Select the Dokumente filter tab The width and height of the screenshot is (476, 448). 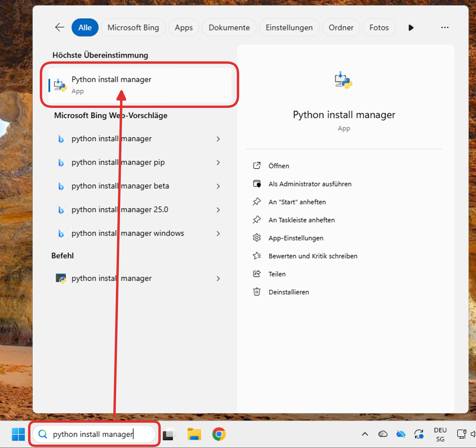click(229, 28)
